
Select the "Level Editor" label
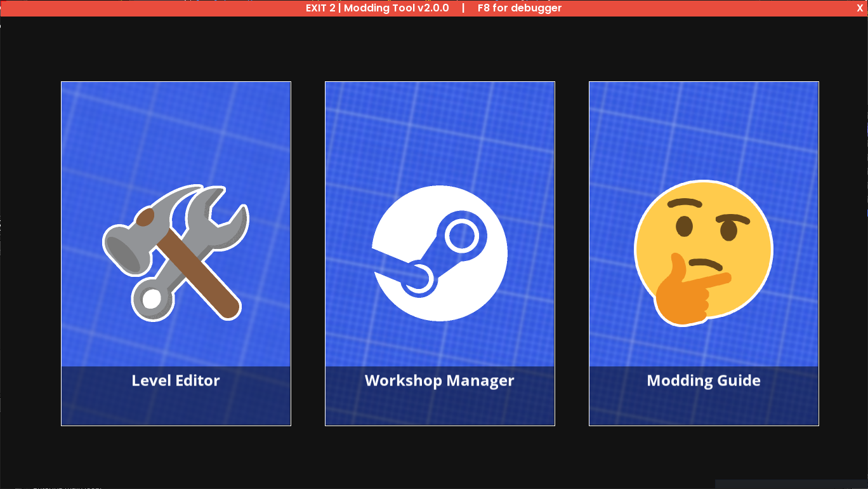[176, 380]
